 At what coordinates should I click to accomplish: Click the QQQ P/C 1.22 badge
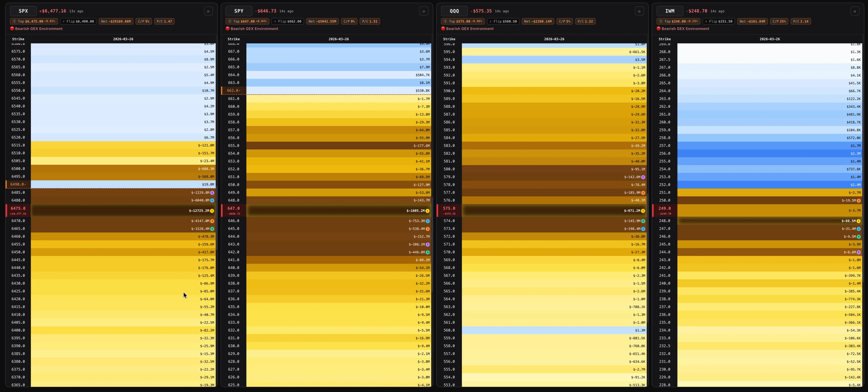tap(585, 21)
